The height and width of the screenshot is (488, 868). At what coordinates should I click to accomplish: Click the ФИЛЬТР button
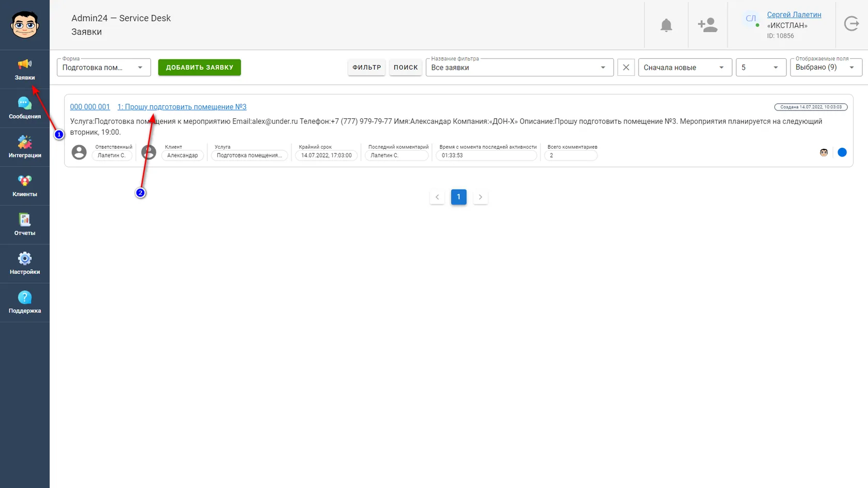(x=367, y=68)
